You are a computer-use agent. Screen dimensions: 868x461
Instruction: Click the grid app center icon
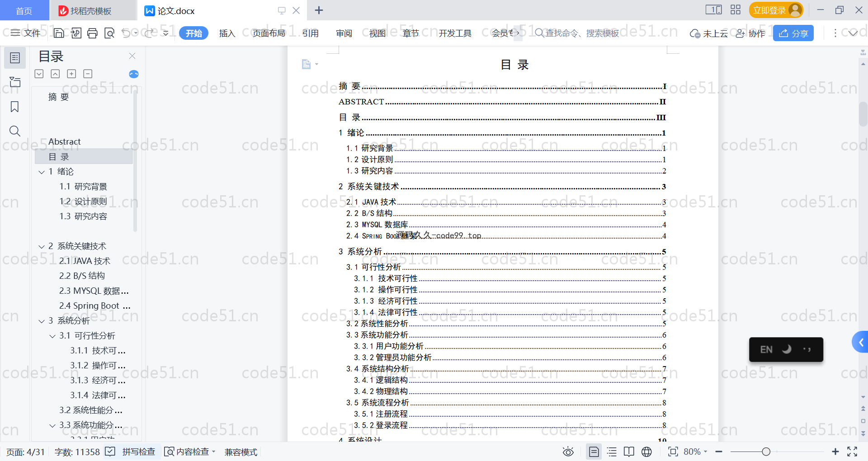736,10
